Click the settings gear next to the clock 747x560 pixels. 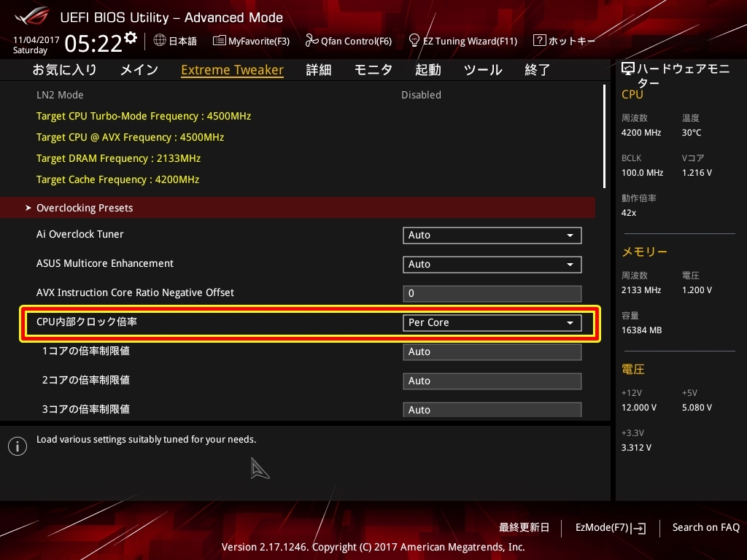131,38
